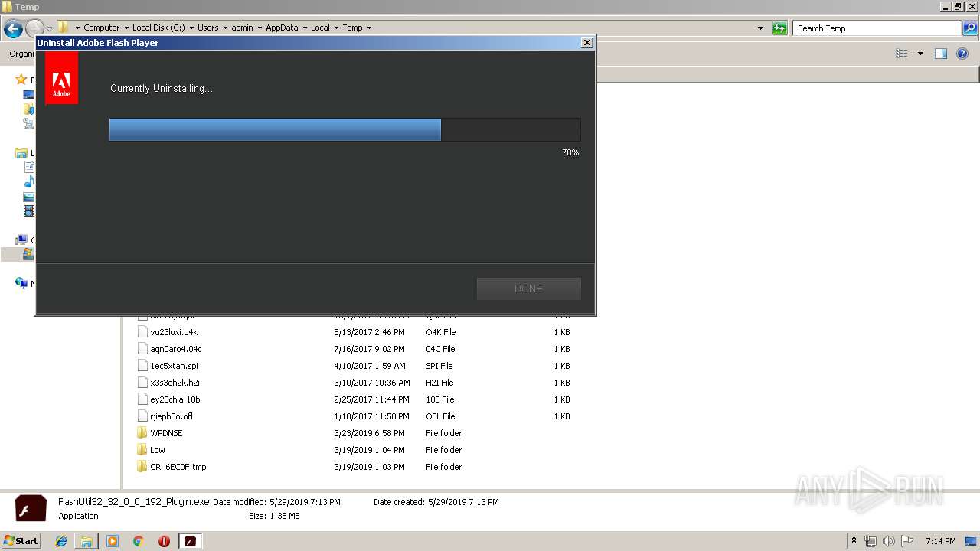Image resolution: width=980 pixels, height=551 pixels.
Task: Click the WPDNSE folder icon
Action: coord(142,432)
